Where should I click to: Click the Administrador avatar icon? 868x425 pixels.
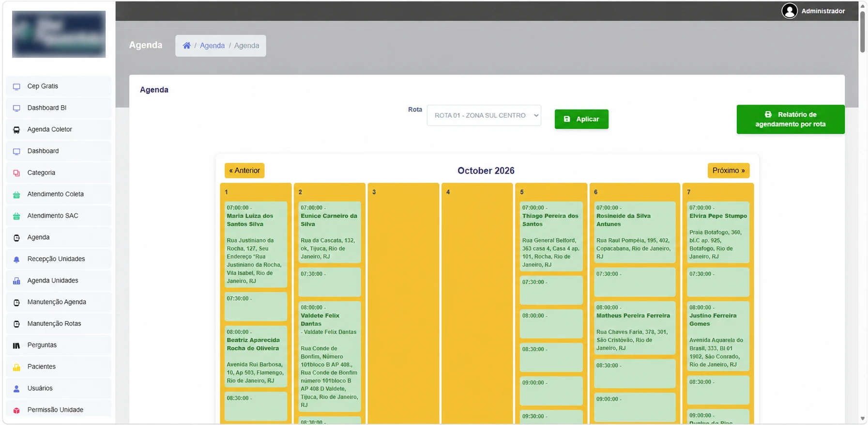[789, 11]
